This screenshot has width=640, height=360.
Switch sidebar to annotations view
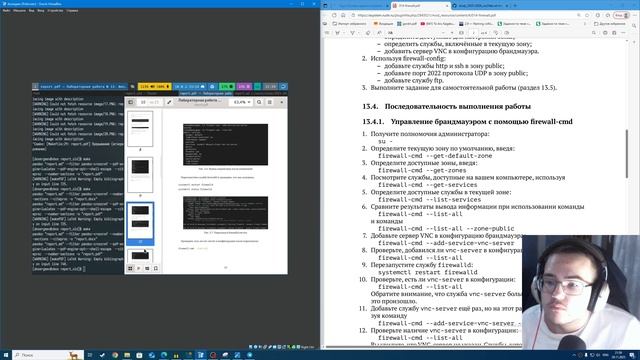click(x=147, y=268)
